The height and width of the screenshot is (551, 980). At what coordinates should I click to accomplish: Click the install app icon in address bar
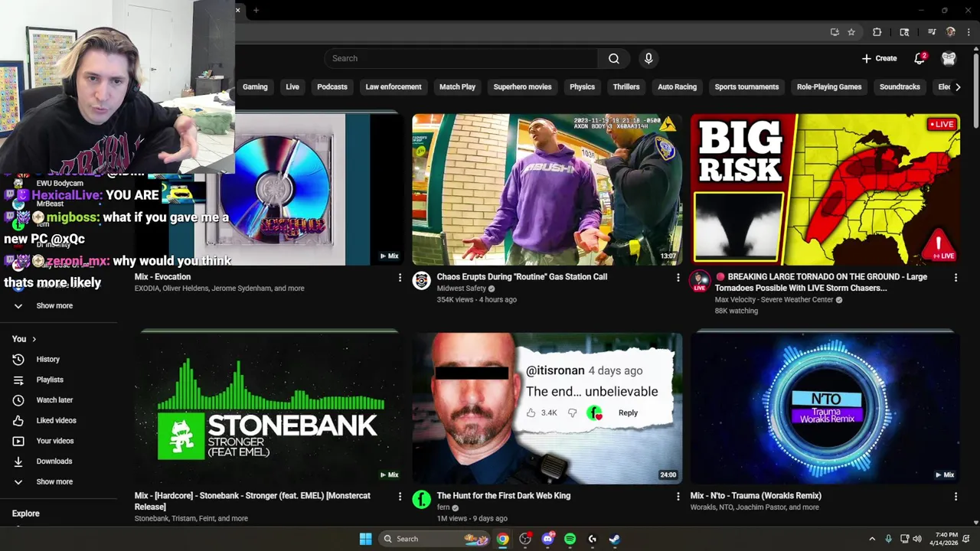(835, 32)
